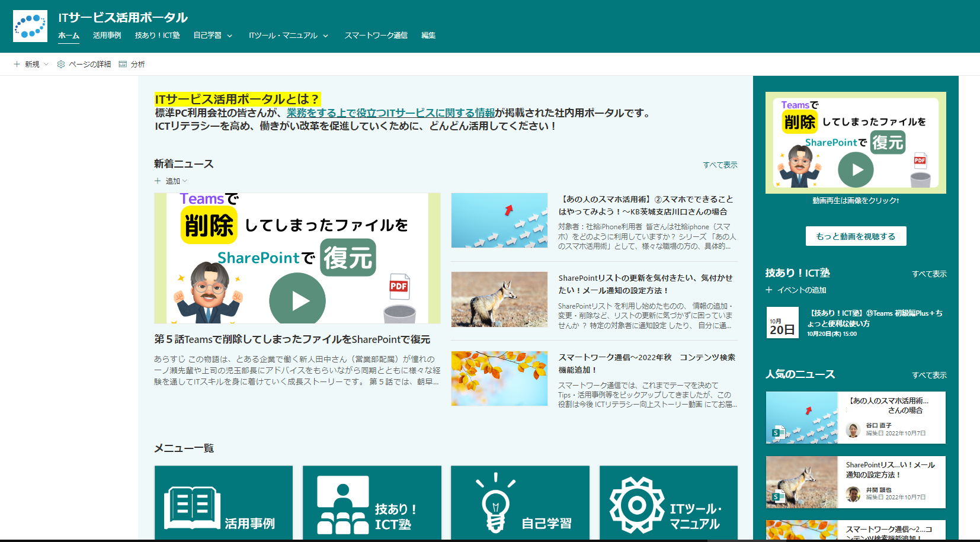This screenshot has width=980, height=542.
Task: Open the 自己学習 navigation dropdown
Action: coord(230,36)
